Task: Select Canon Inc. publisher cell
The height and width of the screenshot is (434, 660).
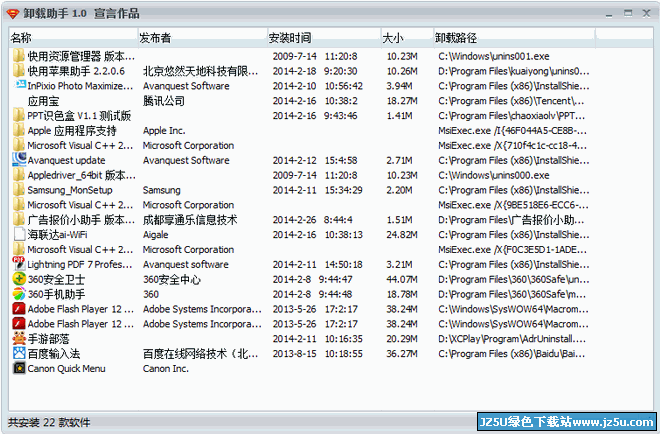Action: (x=166, y=369)
